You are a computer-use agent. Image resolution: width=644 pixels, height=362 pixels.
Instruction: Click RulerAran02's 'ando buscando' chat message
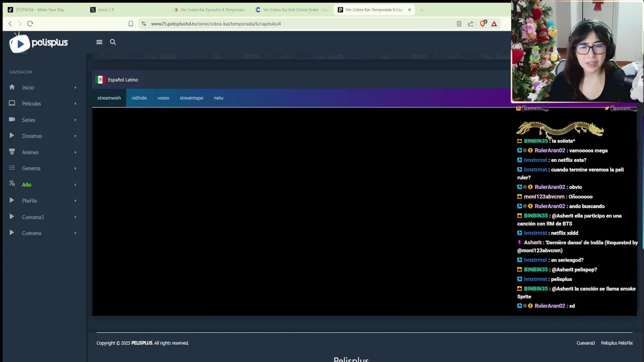coord(561,206)
